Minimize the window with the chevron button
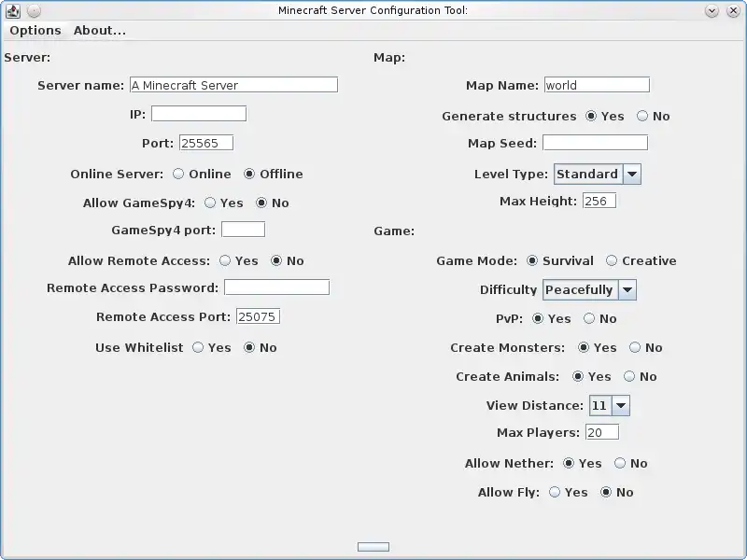747x560 pixels. (712, 10)
